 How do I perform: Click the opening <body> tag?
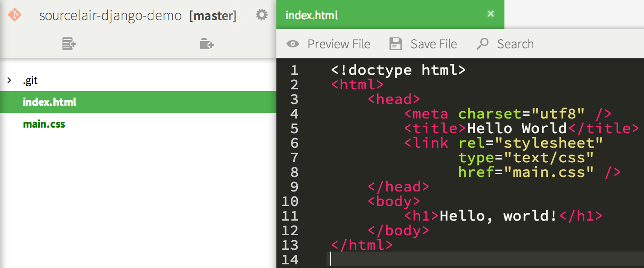point(394,201)
